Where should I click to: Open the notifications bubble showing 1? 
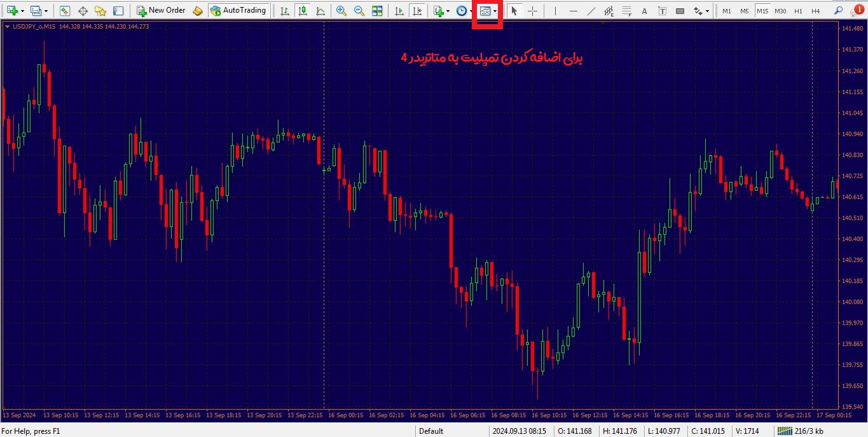[856, 10]
